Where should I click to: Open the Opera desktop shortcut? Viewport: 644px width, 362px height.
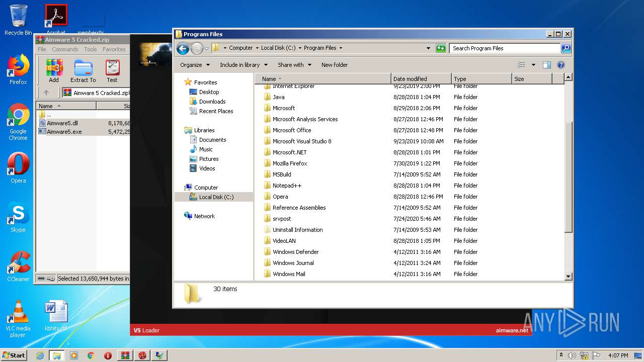(18, 168)
